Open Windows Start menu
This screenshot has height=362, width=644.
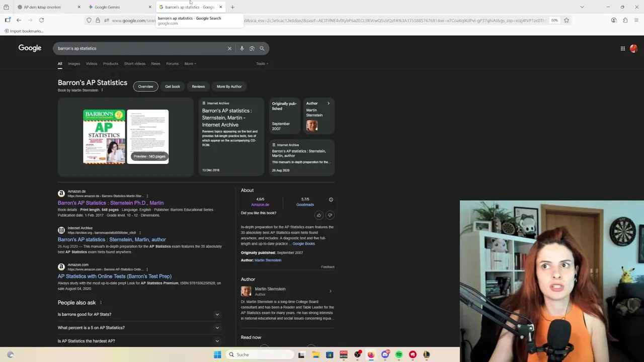(x=217, y=354)
